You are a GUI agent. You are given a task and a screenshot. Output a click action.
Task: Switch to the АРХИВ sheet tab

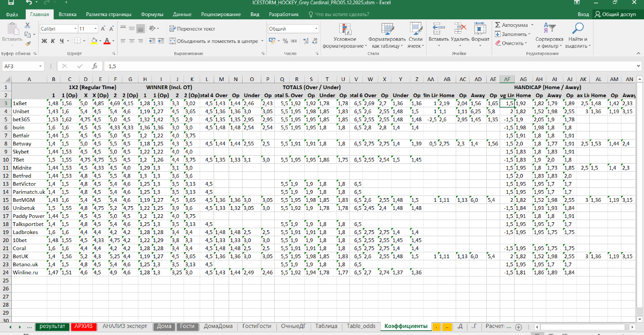pos(83,326)
